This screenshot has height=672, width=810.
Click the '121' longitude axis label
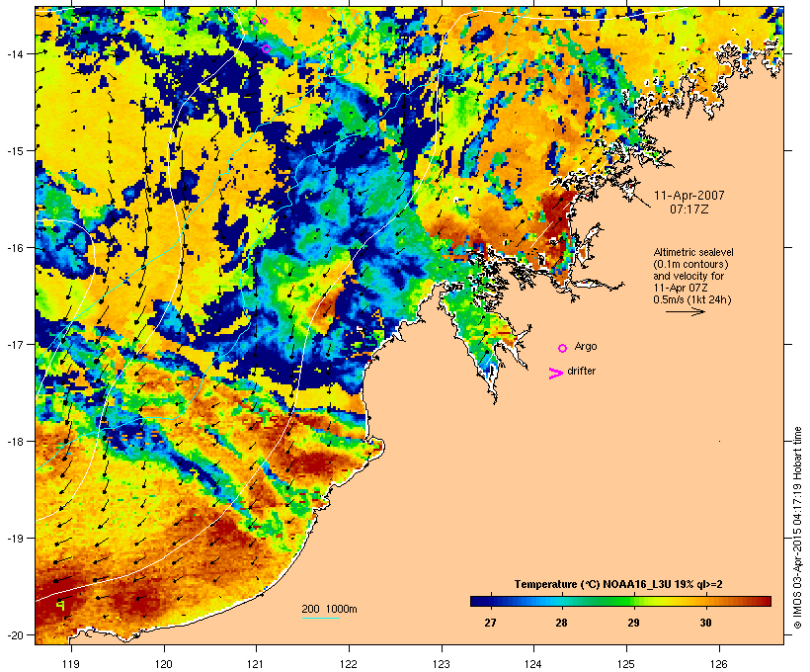[256, 664]
